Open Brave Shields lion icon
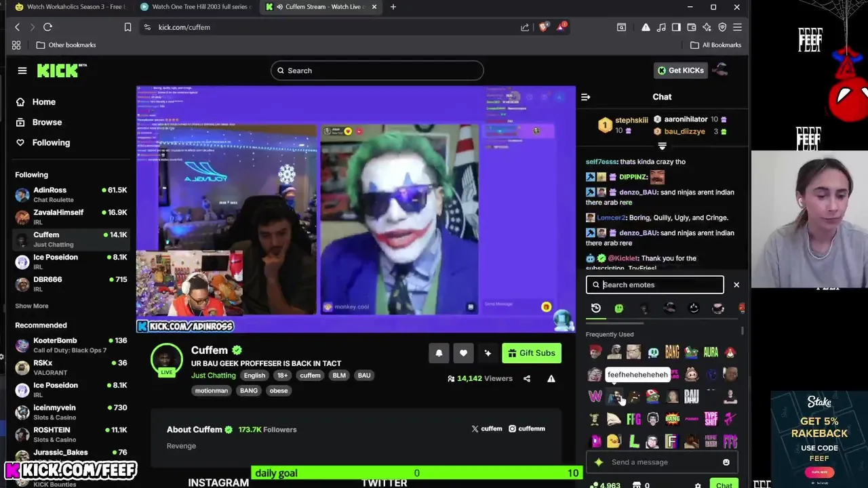868x488 pixels. tap(543, 27)
